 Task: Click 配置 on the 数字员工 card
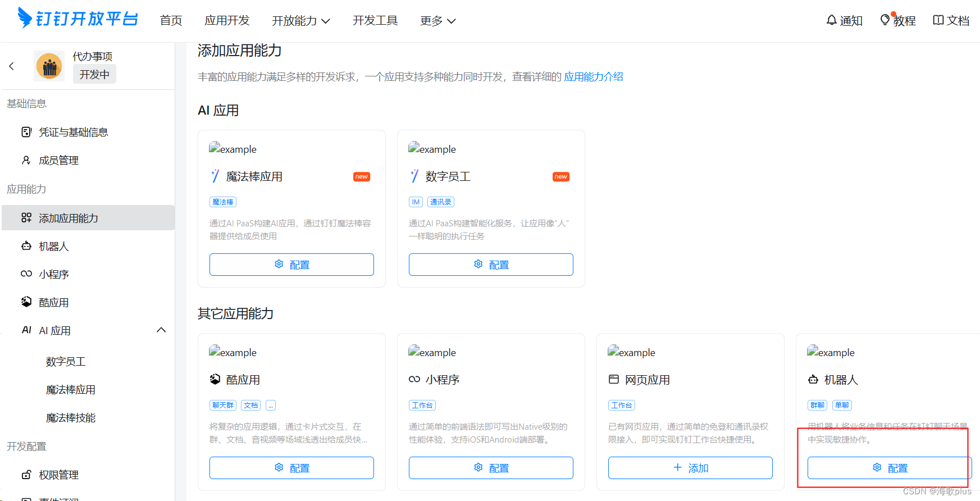click(x=491, y=265)
